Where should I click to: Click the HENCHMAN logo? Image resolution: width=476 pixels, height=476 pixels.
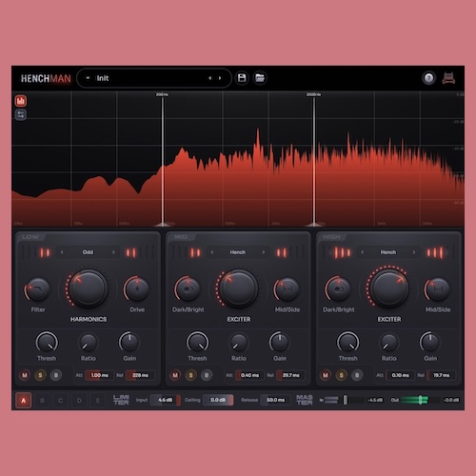(46, 78)
